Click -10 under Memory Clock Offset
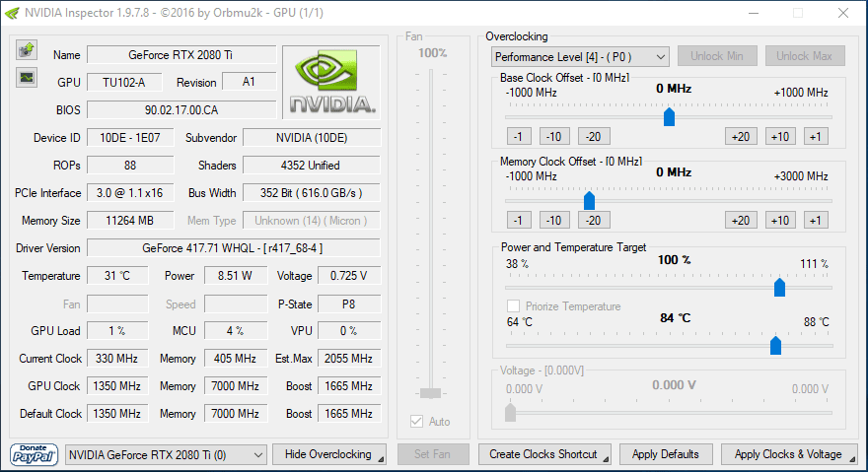Screen dimensions: 868x472 (x=554, y=220)
